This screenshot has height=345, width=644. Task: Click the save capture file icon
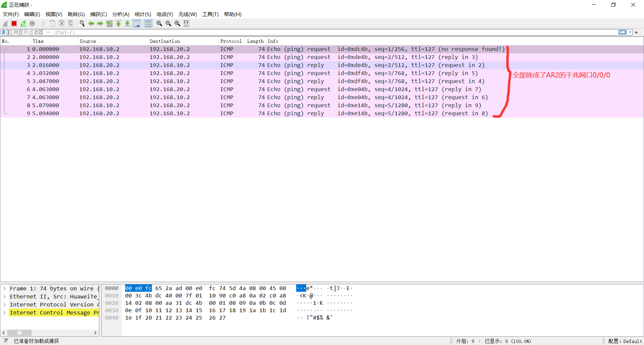pyautogui.click(x=53, y=23)
